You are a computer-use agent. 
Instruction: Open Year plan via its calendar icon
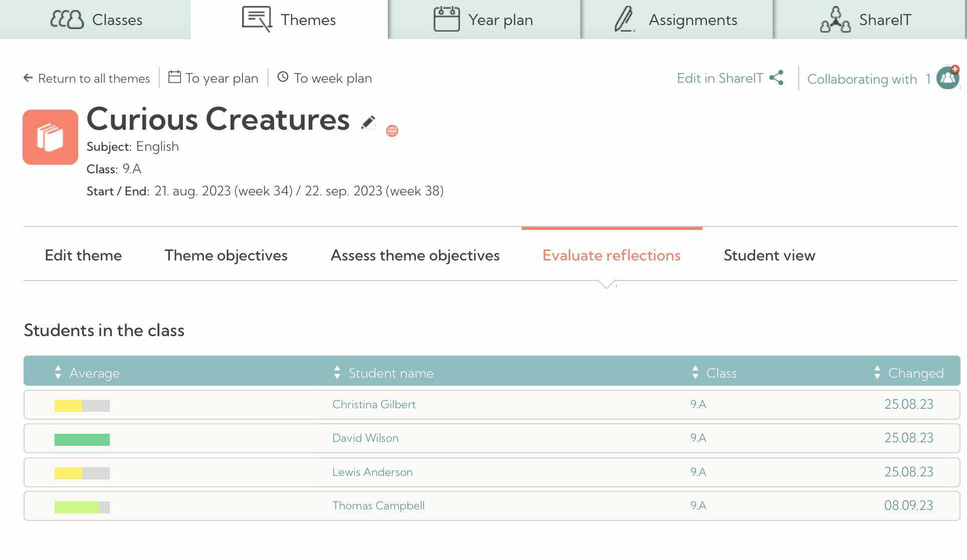tap(447, 19)
